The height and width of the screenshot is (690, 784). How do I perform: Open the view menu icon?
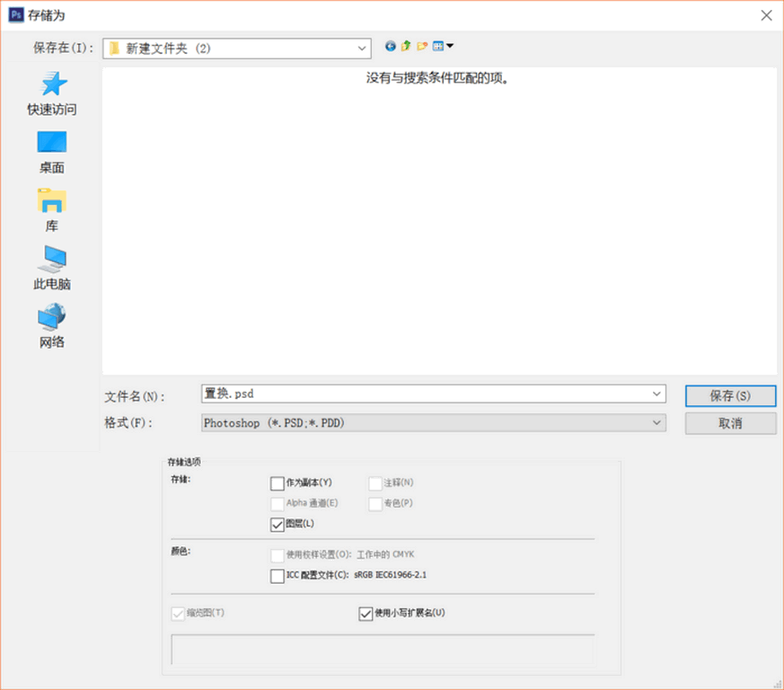tap(443, 47)
